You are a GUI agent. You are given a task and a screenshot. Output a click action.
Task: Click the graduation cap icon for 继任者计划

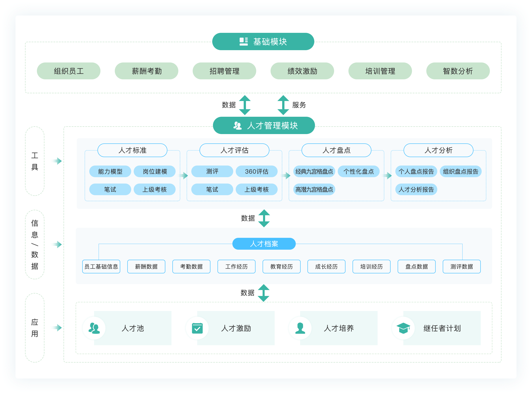[x=403, y=328]
